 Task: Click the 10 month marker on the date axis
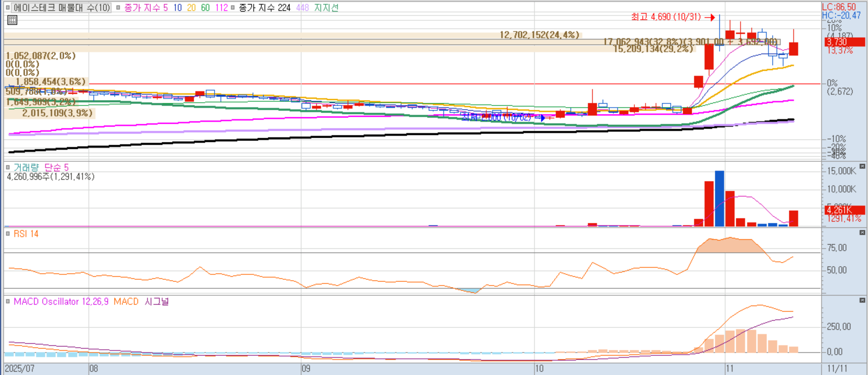[x=539, y=369]
